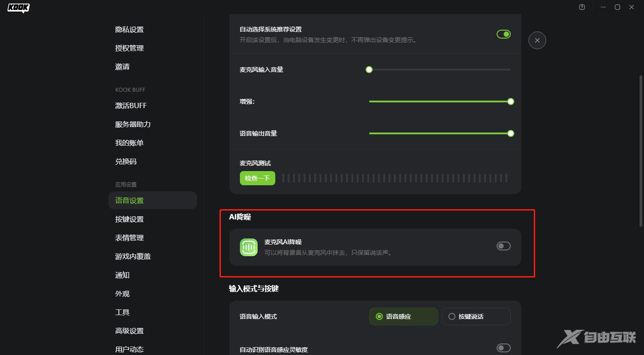Click the 麦克风AI降噪 title text
644x355 pixels.
(283, 242)
